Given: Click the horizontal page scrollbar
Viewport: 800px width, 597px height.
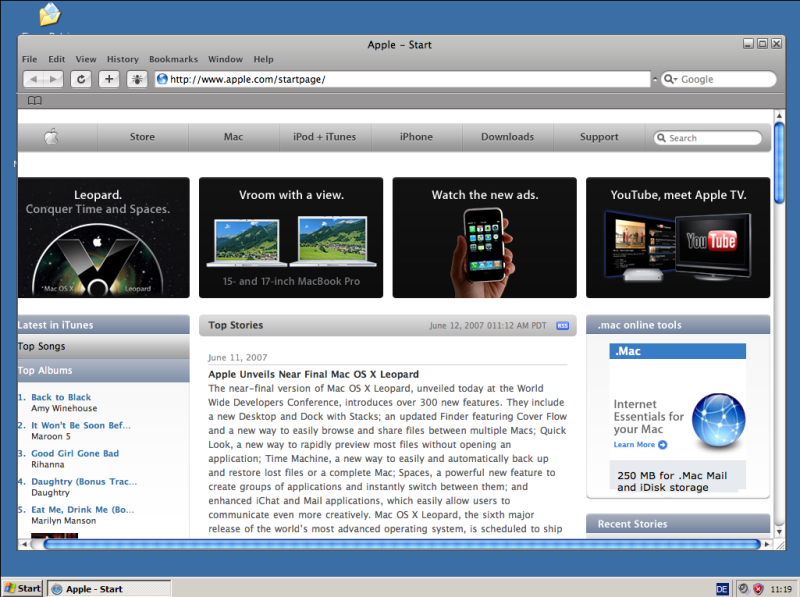Looking at the screenshot, I should (400, 545).
